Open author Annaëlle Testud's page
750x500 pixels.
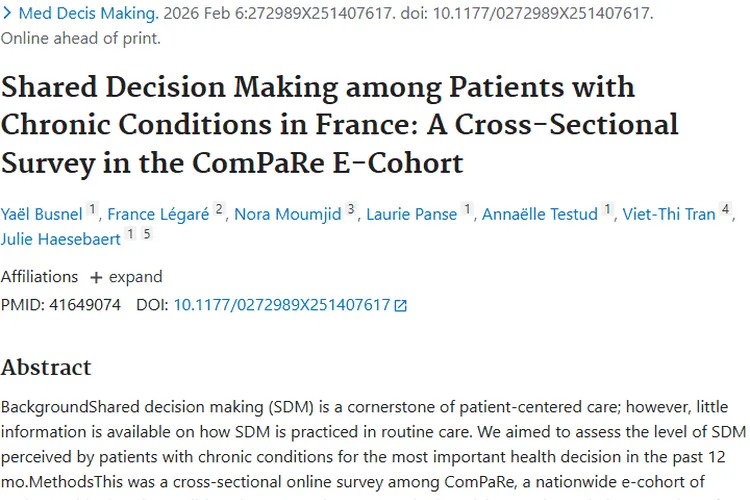539,214
